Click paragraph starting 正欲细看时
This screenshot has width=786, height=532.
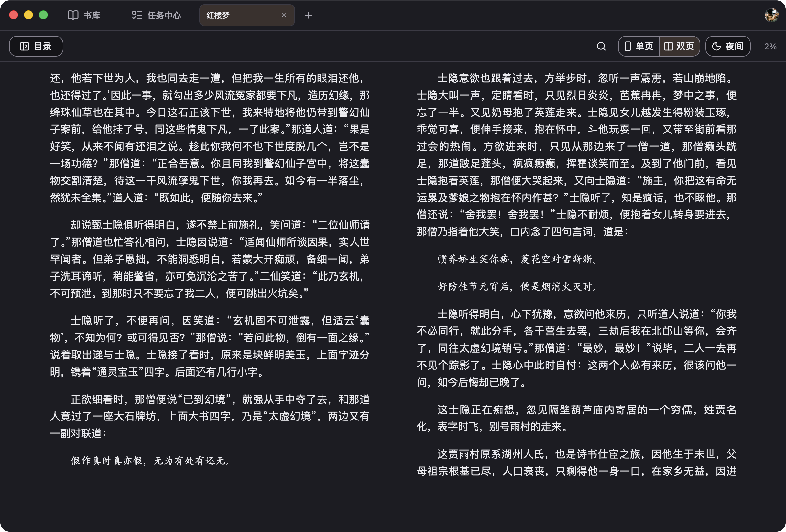(210, 416)
